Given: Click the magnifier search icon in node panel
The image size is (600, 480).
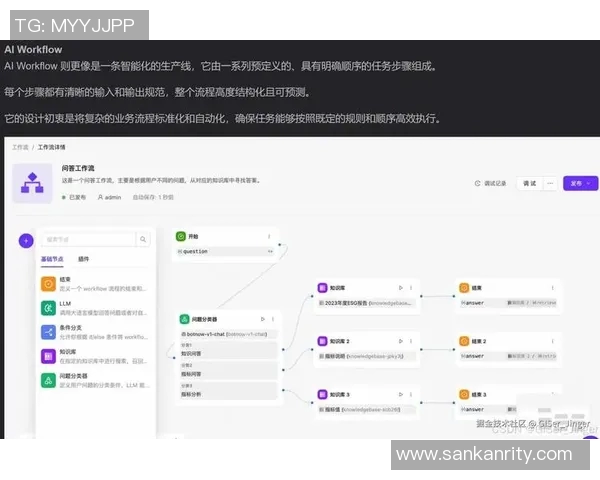Looking at the screenshot, I should (143, 239).
